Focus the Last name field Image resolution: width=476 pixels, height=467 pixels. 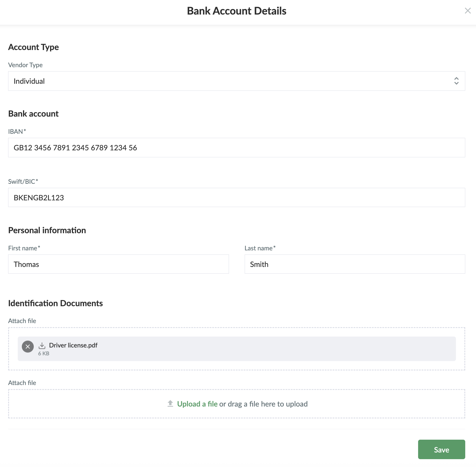355,264
